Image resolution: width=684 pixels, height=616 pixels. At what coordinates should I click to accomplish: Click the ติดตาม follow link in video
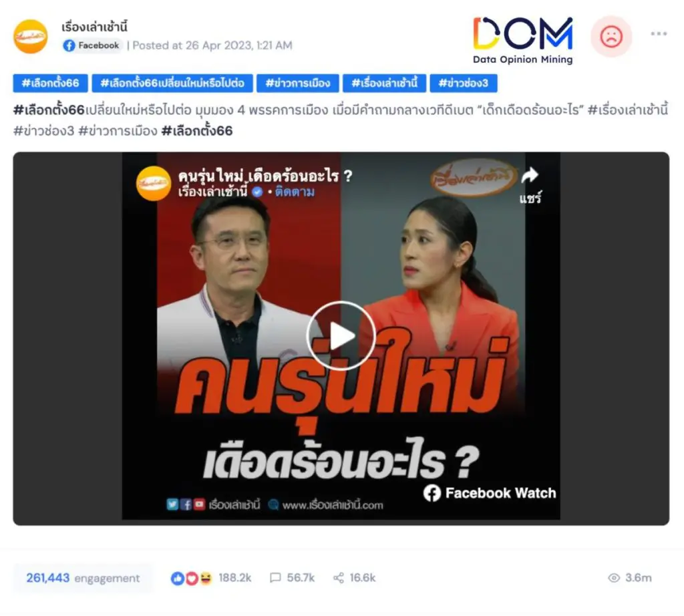(295, 192)
